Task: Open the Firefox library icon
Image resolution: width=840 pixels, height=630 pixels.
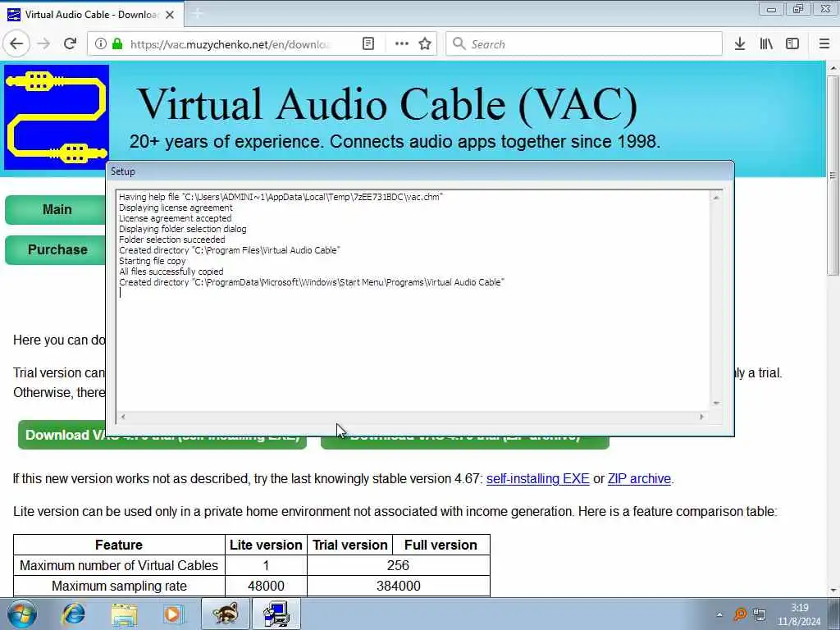Action: pyautogui.click(x=766, y=44)
